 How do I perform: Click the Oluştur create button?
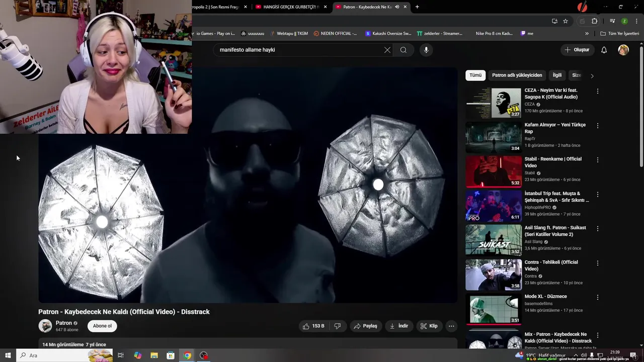pyautogui.click(x=577, y=50)
